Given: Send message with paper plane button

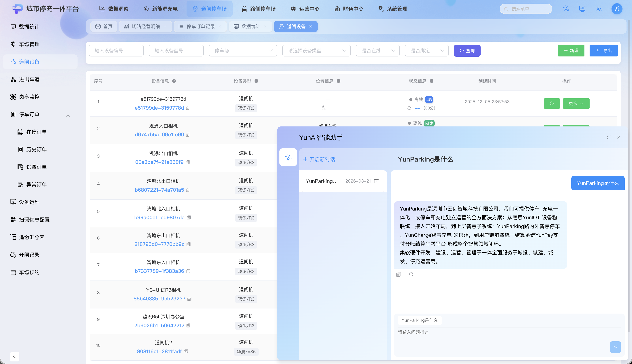Looking at the screenshot, I should 615,347.
